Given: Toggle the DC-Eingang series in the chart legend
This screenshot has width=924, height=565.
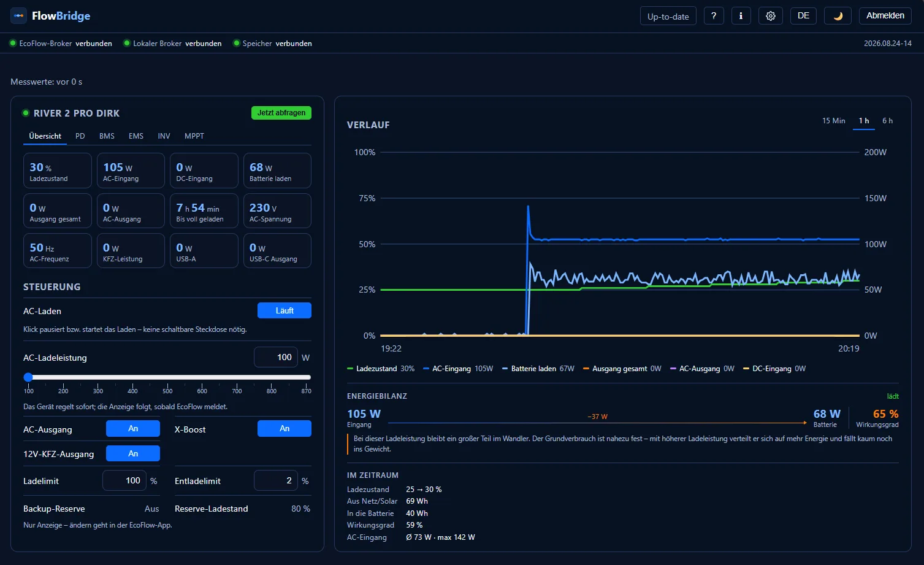Looking at the screenshot, I should click(774, 369).
